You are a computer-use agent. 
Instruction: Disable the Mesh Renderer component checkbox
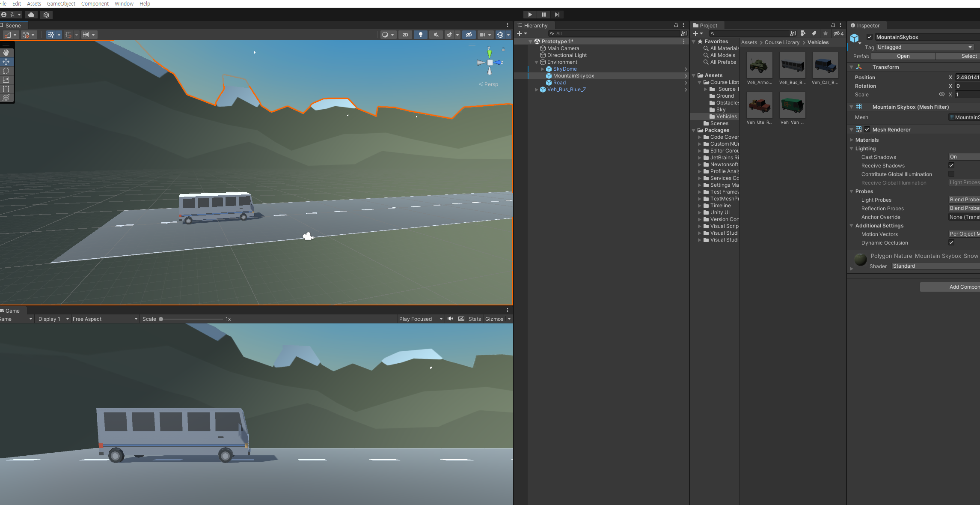[867, 129]
